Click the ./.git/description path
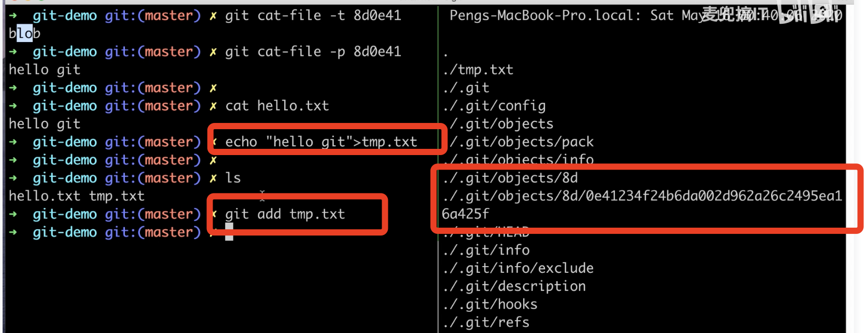Image resolution: width=868 pixels, height=333 pixels. (514, 286)
